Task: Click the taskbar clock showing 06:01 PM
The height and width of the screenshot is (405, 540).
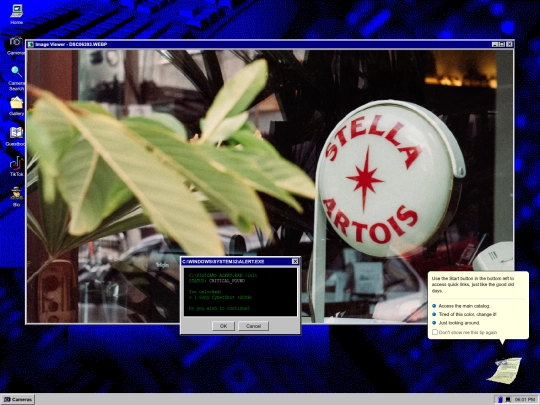Action: [x=525, y=399]
